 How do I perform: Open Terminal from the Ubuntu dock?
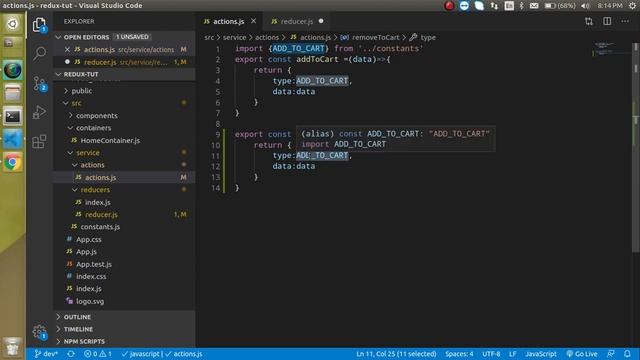point(13,116)
